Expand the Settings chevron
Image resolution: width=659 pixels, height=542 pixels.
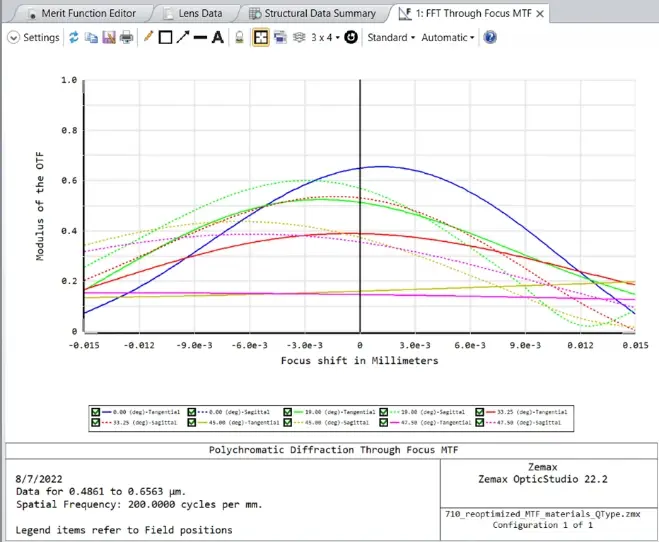pos(13,37)
